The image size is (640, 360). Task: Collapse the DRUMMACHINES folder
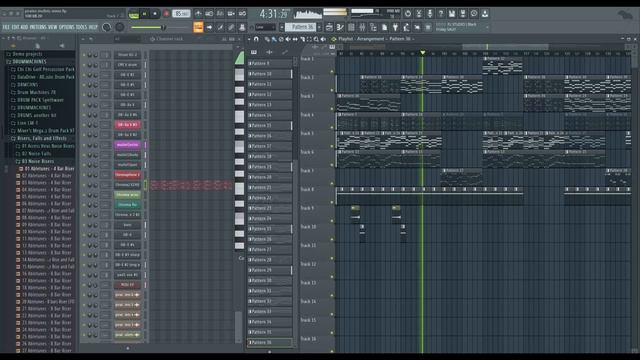[x=29, y=62]
